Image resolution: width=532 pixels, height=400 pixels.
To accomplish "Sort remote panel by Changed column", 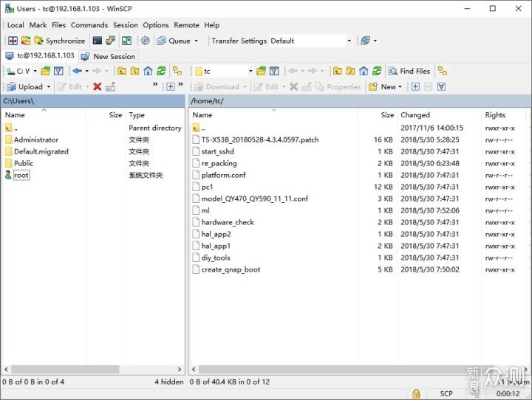I will [438, 115].
